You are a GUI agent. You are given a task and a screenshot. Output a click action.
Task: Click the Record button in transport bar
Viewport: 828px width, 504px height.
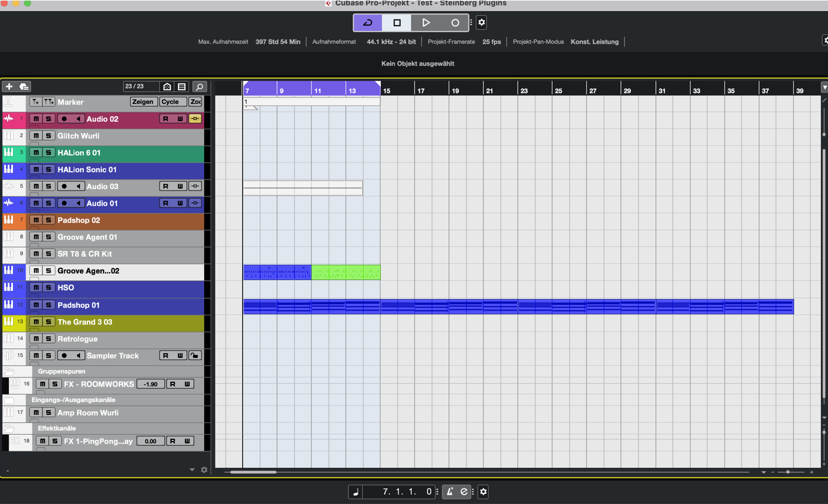(x=455, y=23)
